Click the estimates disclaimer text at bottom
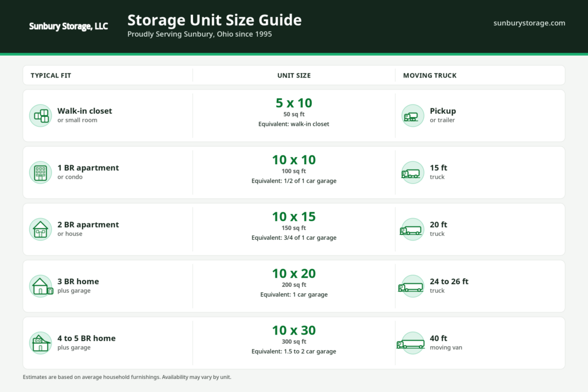Viewport: 588px width, 392px height. (x=126, y=377)
